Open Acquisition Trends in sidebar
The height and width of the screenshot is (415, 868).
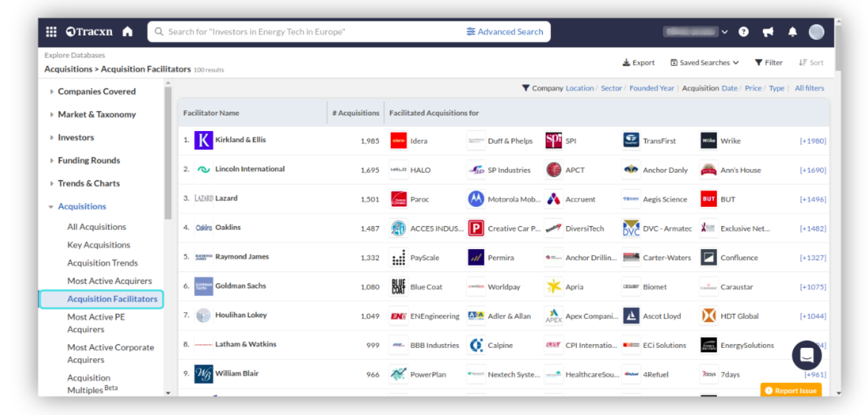(x=102, y=263)
